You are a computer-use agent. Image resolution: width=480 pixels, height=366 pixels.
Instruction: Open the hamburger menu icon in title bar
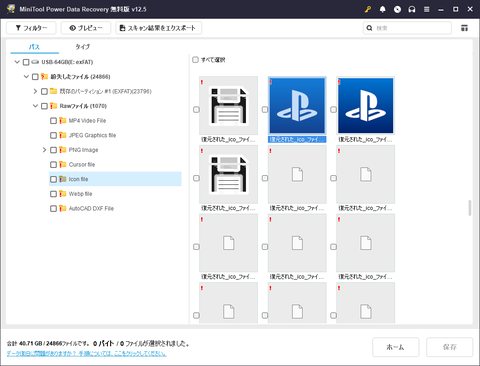pyautogui.click(x=426, y=9)
